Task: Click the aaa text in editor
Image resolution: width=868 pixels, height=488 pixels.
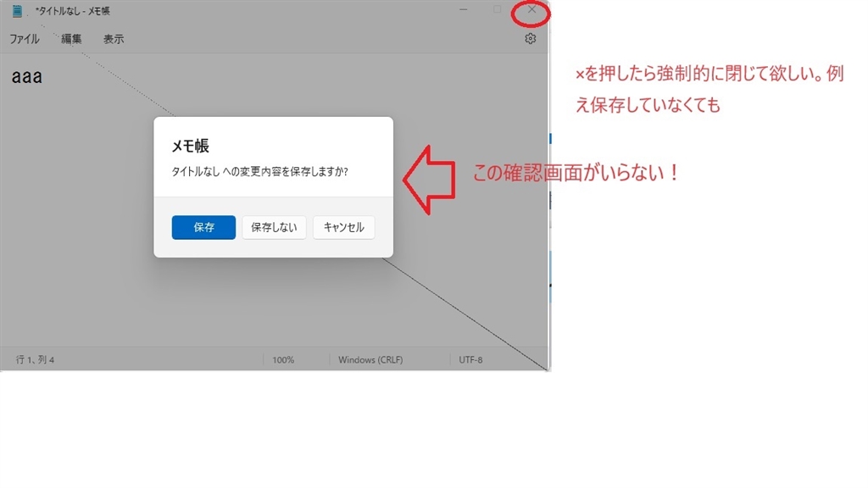Action: (26, 76)
